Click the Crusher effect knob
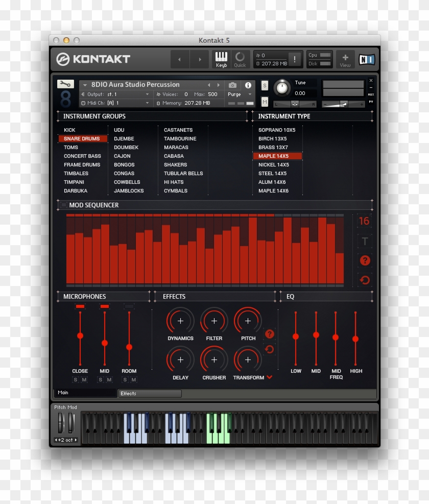Image resolution: width=429 pixels, height=504 pixels. point(214,359)
